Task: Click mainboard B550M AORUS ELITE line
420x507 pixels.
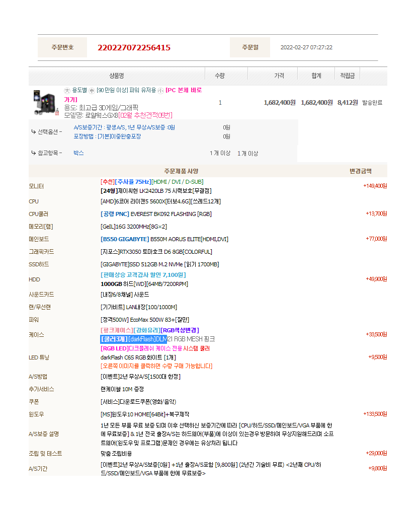Action: tap(164, 239)
